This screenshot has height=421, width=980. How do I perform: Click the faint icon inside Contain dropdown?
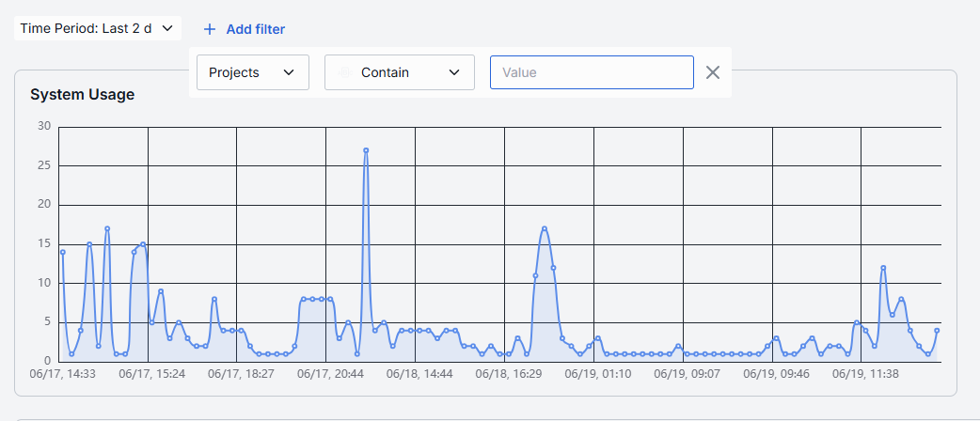coord(344,72)
